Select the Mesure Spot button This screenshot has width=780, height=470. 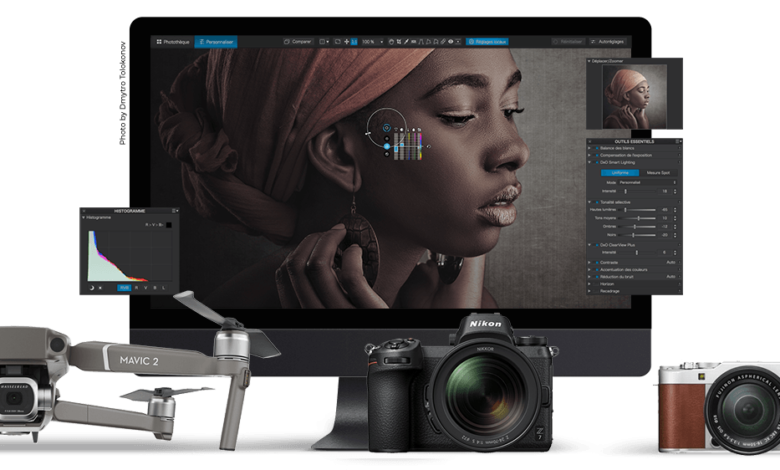click(x=659, y=173)
